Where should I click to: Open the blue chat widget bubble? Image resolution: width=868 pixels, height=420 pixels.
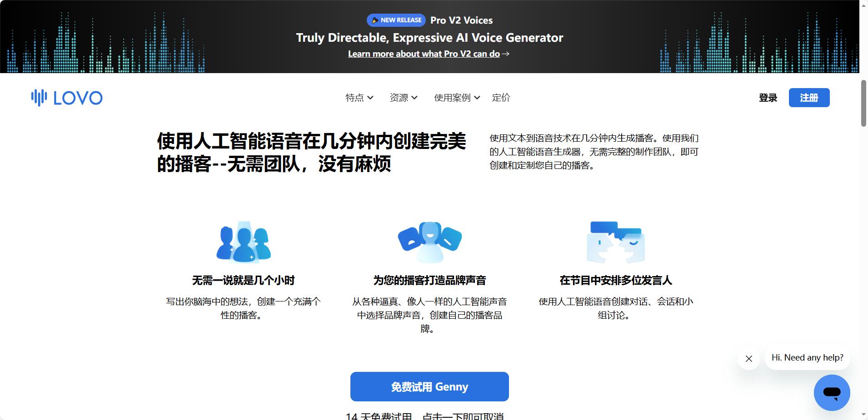[832, 393]
